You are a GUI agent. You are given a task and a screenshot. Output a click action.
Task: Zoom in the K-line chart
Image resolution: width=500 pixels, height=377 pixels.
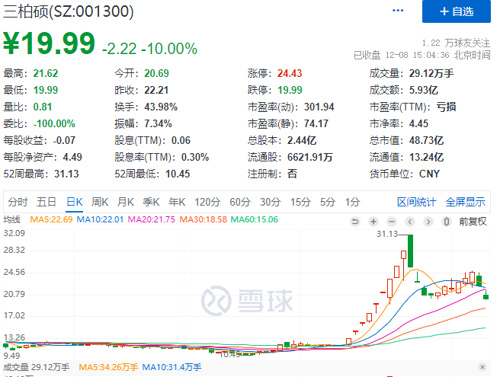(373, 221)
